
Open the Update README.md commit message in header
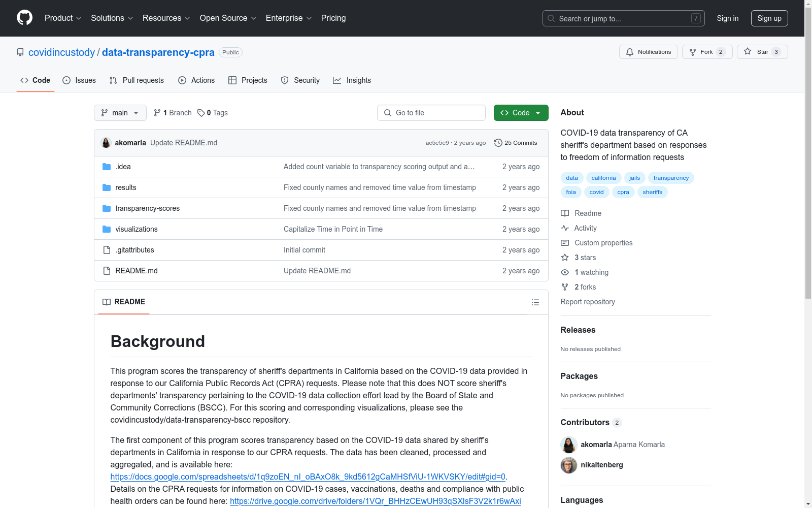point(184,143)
